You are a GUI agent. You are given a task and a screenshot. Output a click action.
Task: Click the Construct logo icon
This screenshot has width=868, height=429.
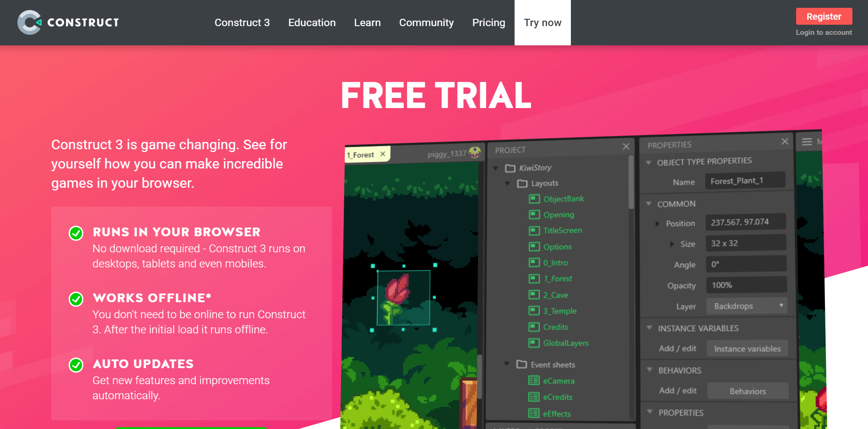pyautogui.click(x=29, y=22)
